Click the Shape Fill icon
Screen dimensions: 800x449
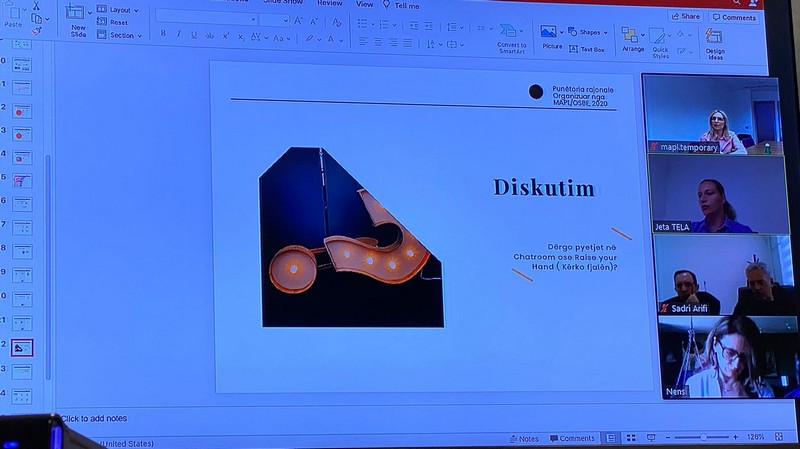[680, 34]
